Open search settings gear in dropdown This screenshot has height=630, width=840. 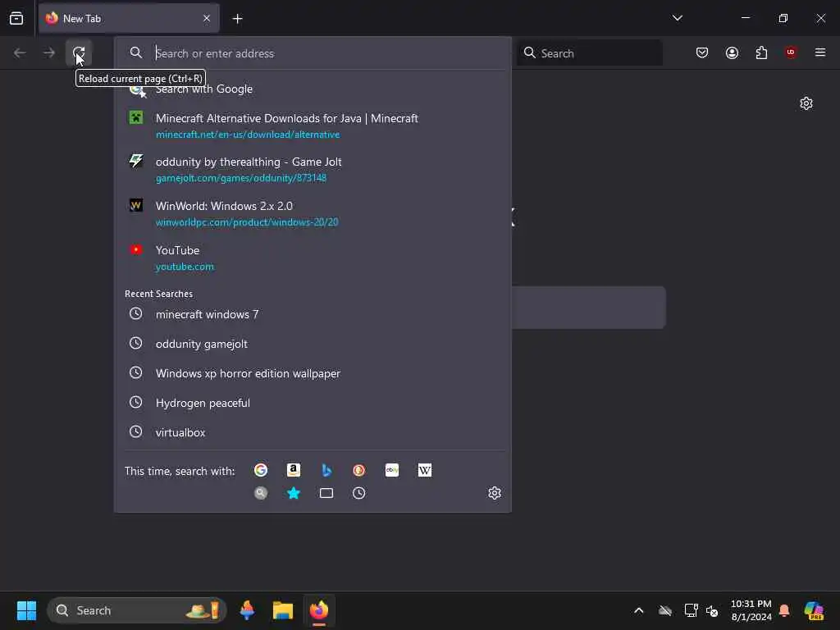pyautogui.click(x=495, y=493)
